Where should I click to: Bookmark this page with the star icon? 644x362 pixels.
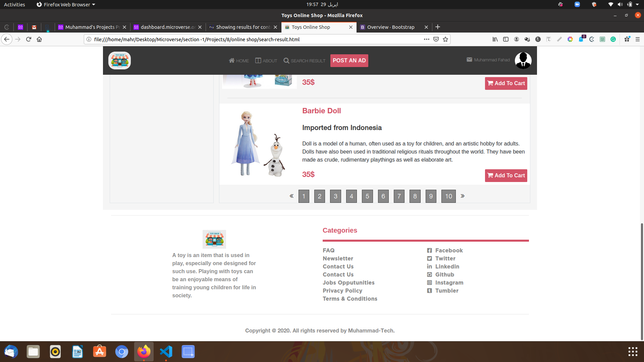point(445,39)
